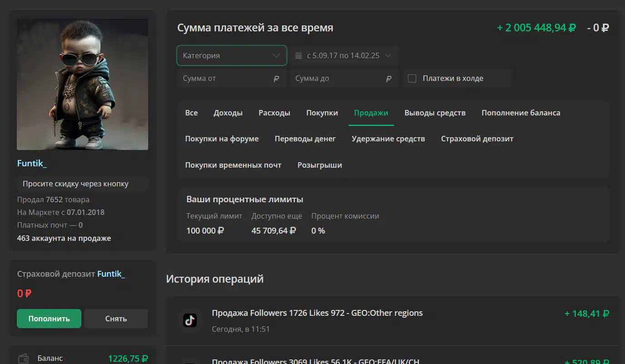Switch to the Все tab
The image size is (625, 364).
coord(191,113)
